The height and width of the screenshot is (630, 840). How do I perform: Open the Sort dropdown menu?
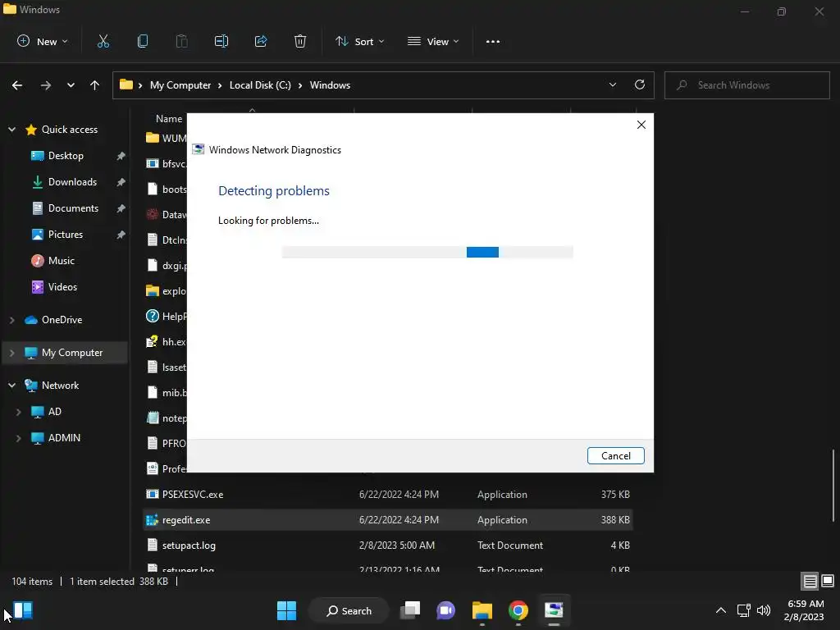359,41
